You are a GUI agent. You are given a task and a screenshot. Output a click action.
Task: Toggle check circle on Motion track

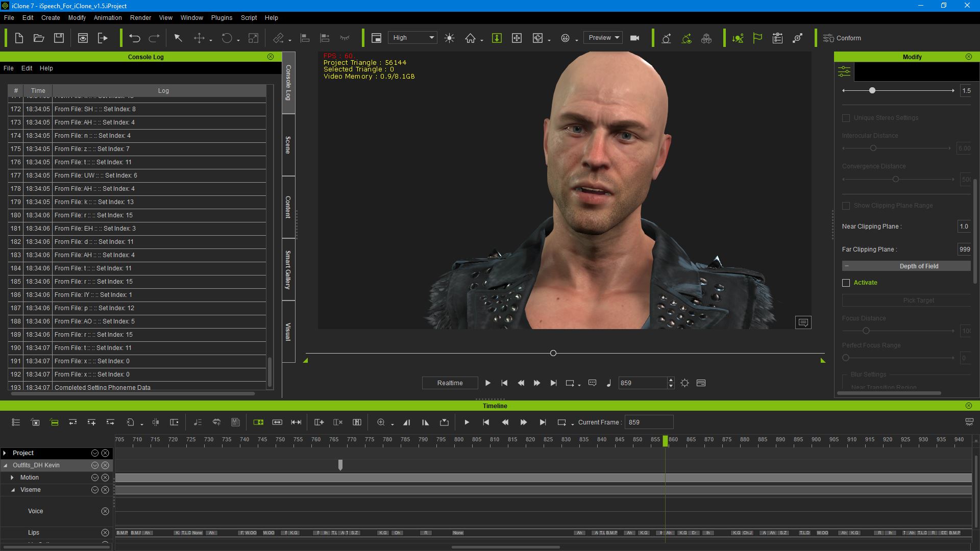coord(95,478)
